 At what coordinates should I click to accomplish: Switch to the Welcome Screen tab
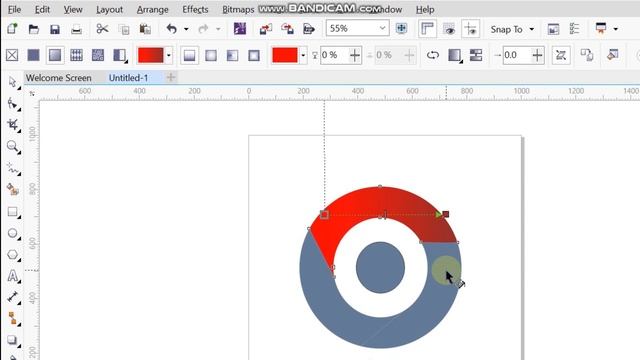[59, 78]
